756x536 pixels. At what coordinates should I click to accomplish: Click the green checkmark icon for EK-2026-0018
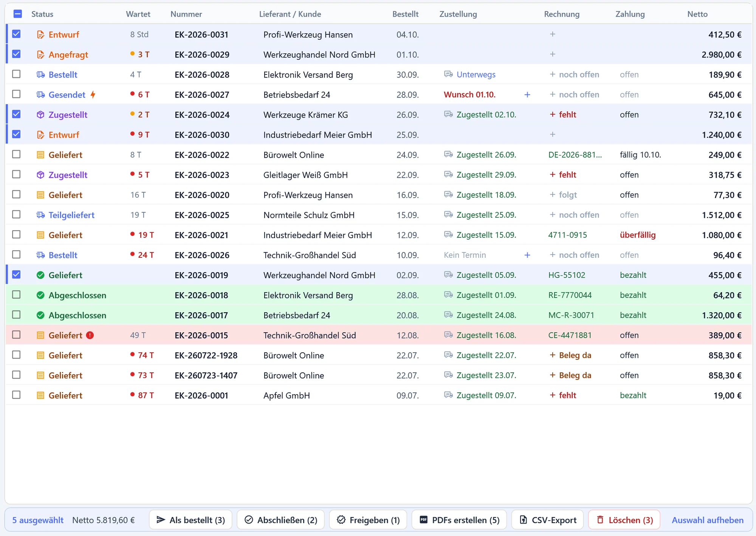click(40, 295)
